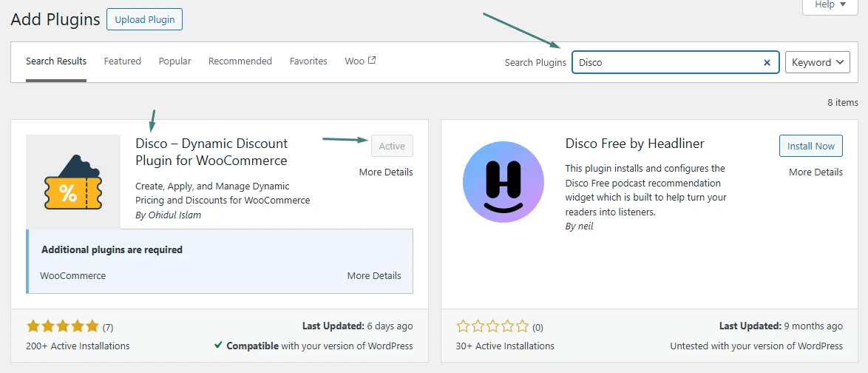Image resolution: width=868 pixels, height=373 pixels.
Task: Open the Disco – Dynamic Discount Plugin title link
Action: pyautogui.click(x=211, y=152)
